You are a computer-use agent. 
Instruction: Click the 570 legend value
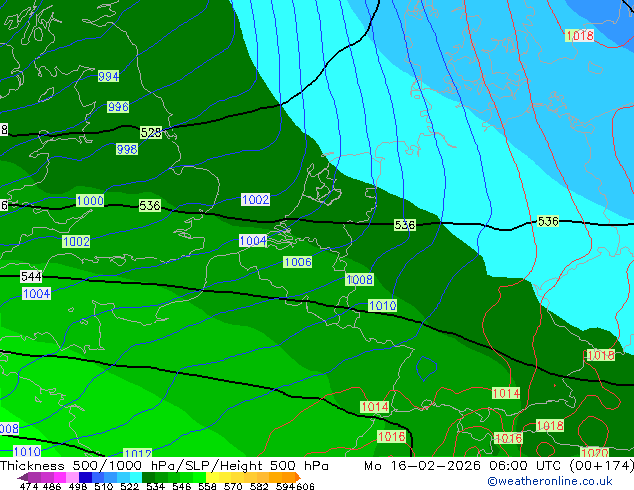coord(233,486)
